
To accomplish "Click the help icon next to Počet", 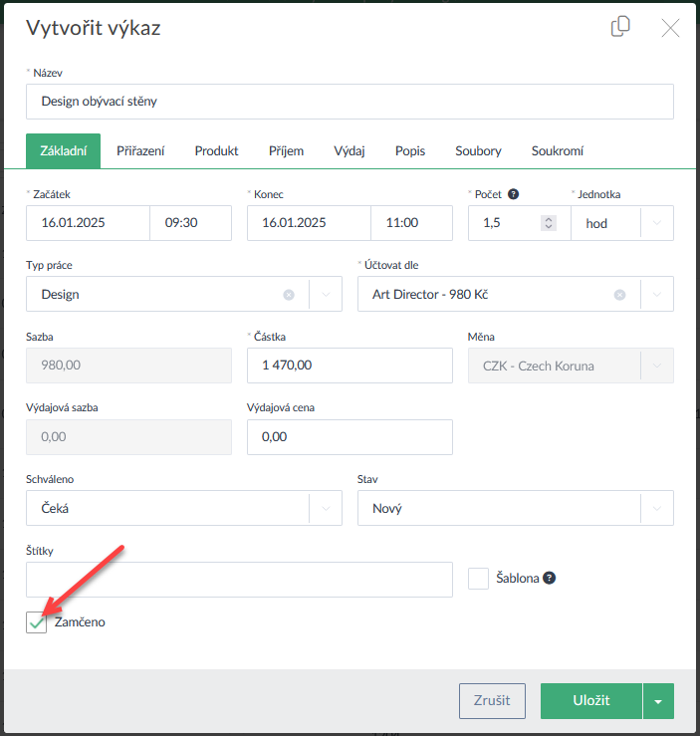I will 513,194.
